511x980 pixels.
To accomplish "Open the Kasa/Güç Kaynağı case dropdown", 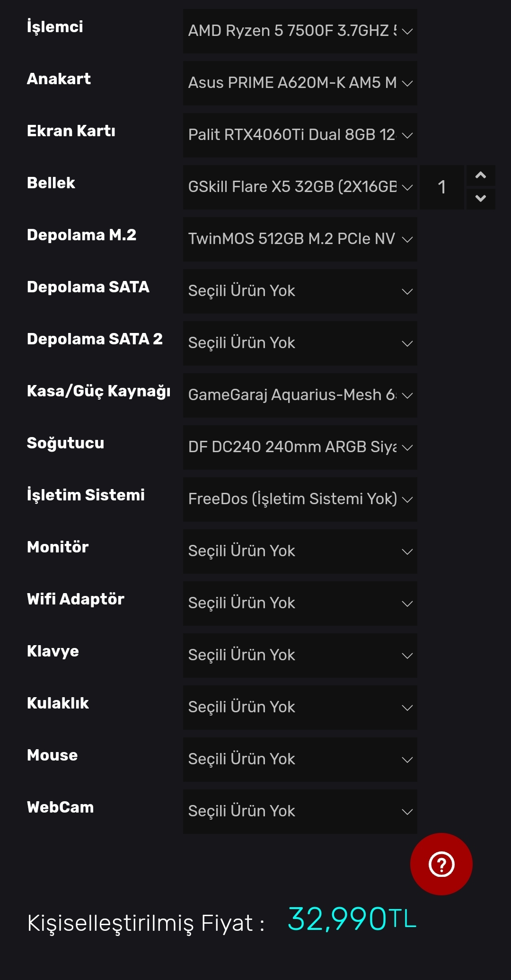I will [300, 395].
